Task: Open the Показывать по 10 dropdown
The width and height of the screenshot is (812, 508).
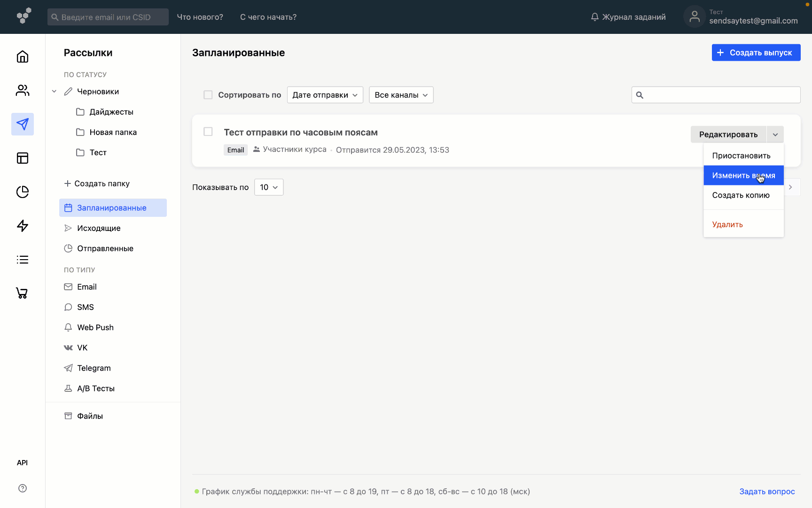Action: coord(269,187)
